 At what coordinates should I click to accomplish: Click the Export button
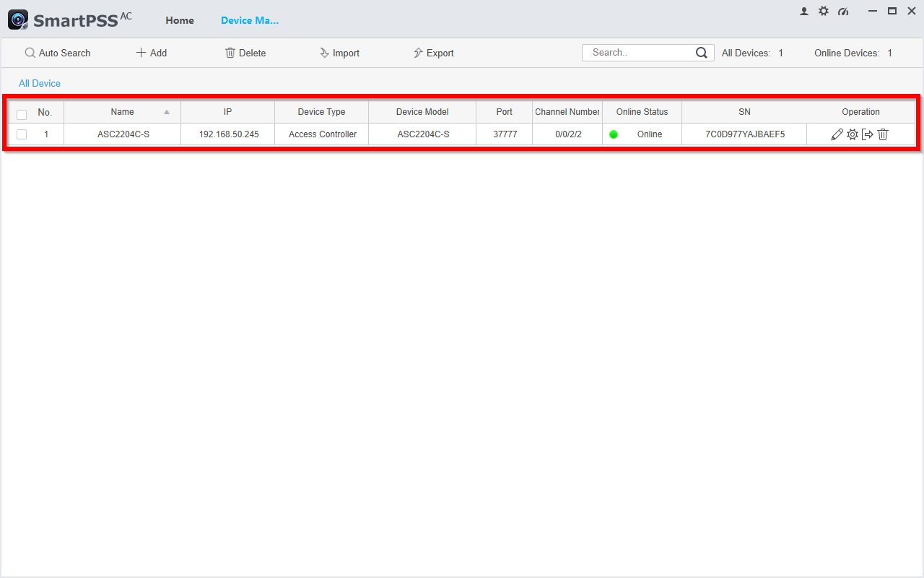[433, 53]
